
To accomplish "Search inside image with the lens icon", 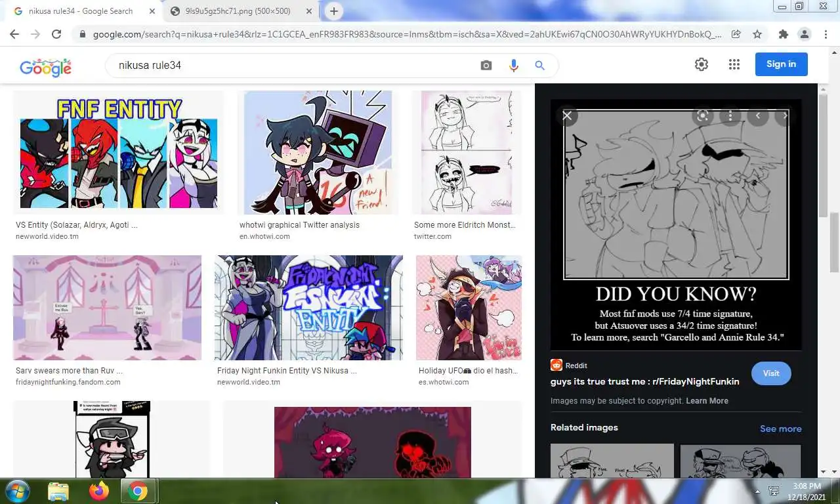I will coord(702,115).
